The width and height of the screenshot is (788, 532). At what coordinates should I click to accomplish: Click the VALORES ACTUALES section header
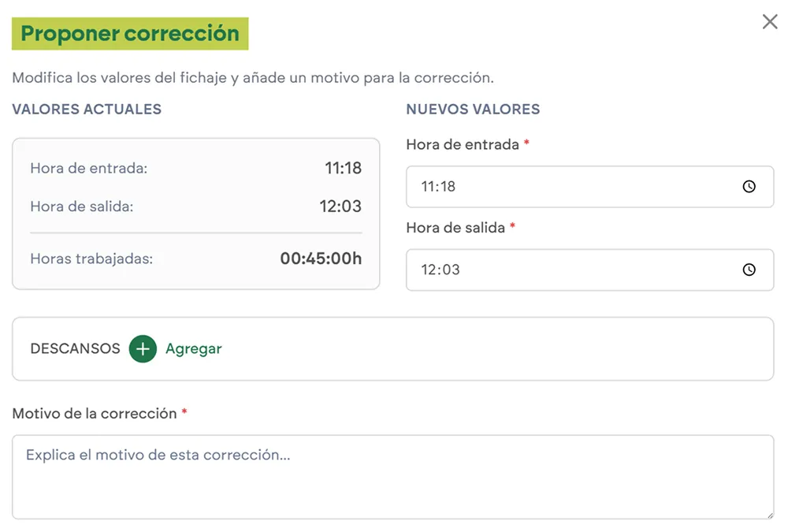(x=87, y=110)
